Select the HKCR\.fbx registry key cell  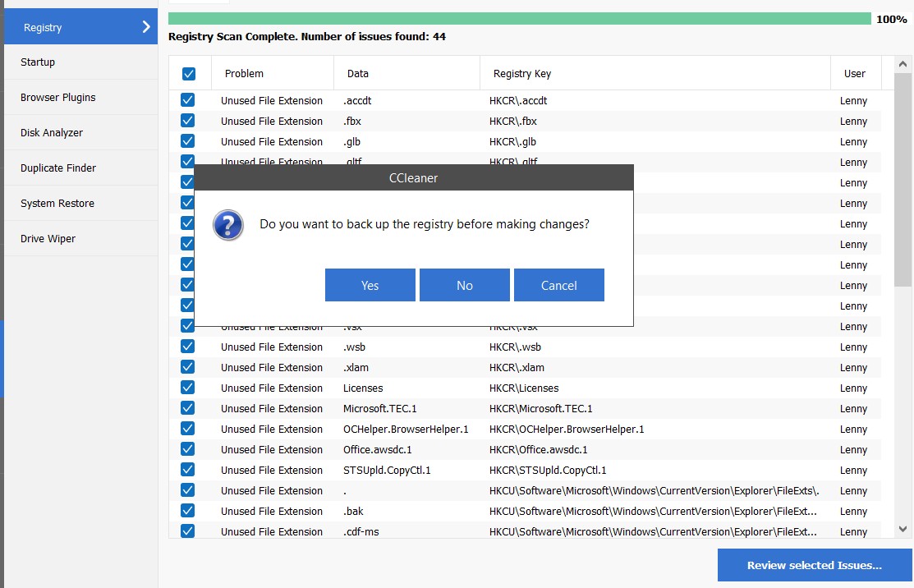coord(513,121)
